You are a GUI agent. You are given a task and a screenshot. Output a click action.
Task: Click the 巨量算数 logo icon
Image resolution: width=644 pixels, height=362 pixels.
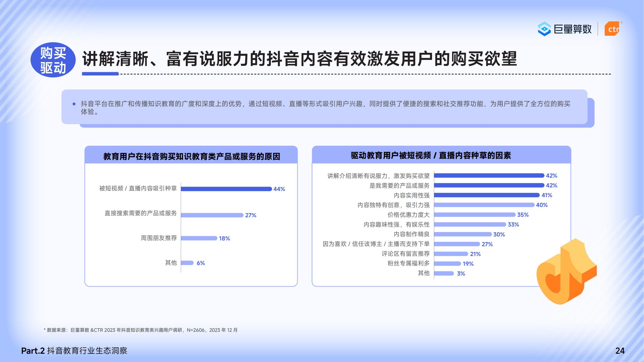pos(544,29)
